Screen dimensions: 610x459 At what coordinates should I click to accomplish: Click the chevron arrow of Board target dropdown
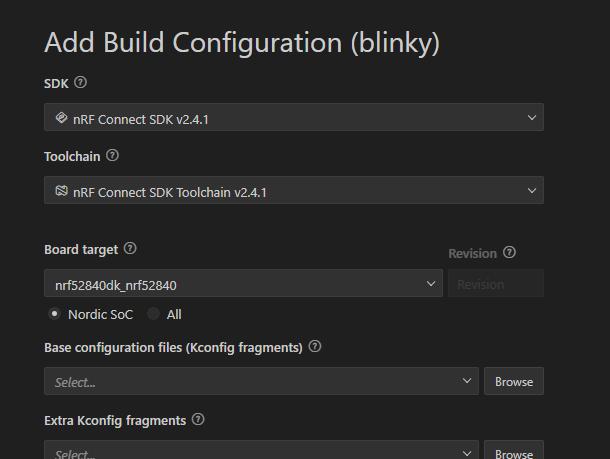click(431, 284)
